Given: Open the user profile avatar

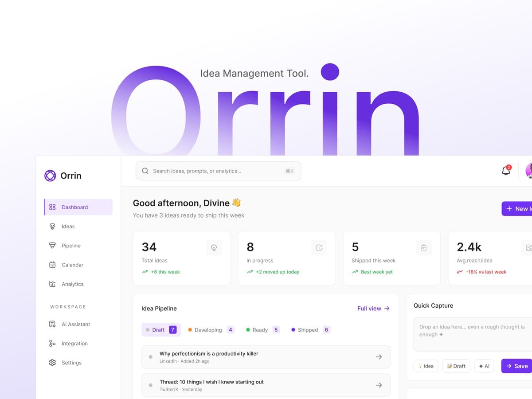Looking at the screenshot, I should click(x=529, y=171).
